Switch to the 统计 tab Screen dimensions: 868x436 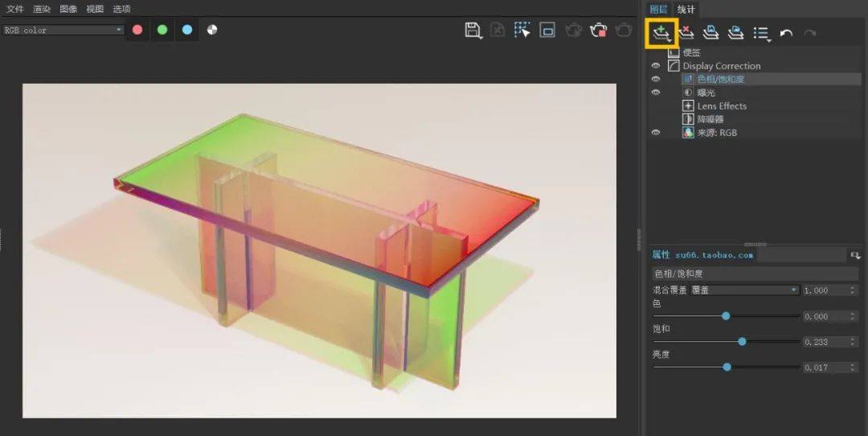686,10
